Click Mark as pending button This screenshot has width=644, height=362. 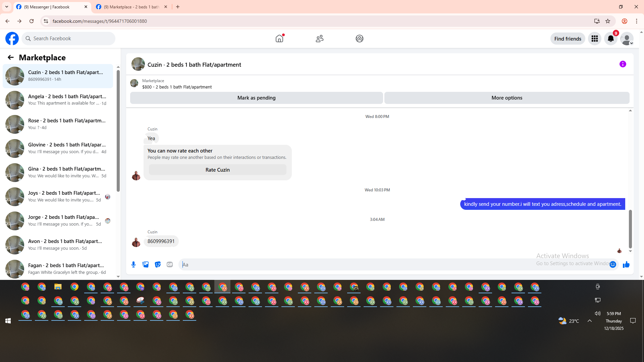(257, 98)
